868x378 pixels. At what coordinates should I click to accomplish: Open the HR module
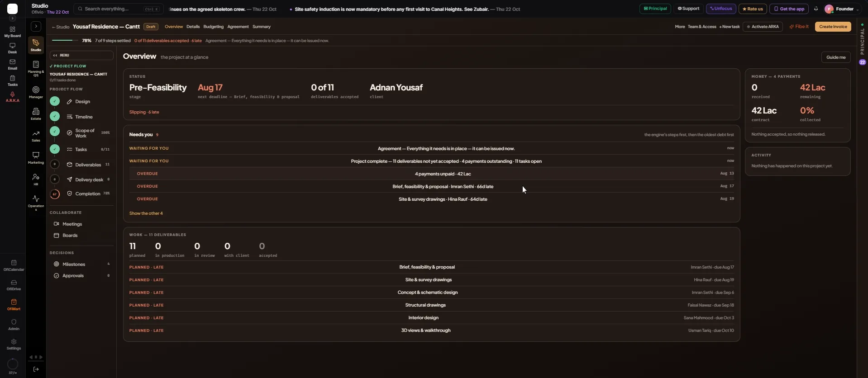tap(36, 179)
